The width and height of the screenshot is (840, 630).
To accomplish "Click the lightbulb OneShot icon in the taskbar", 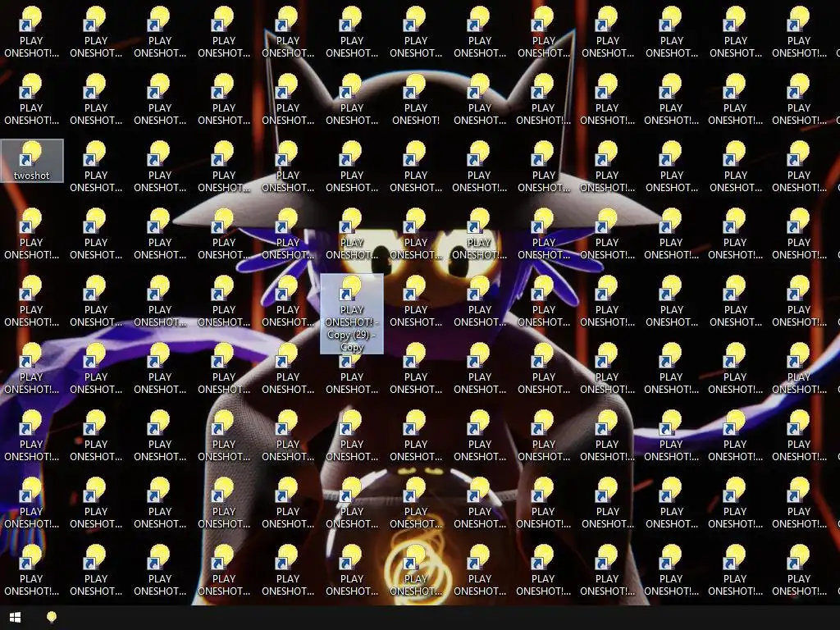I will (52, 618).
